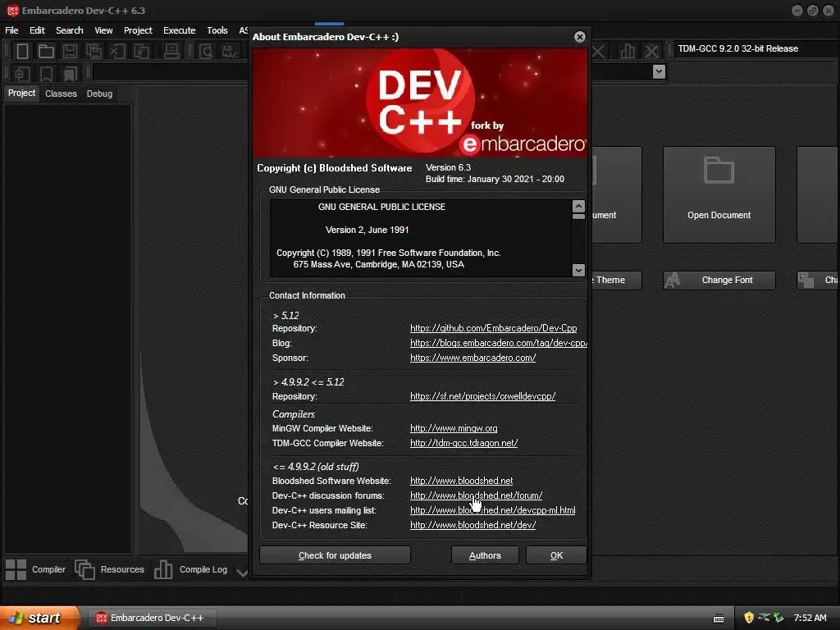This screenshot has width=840, height=630.
Task: Open the devcpp-ml.html mailing list link
Action: 493,510
